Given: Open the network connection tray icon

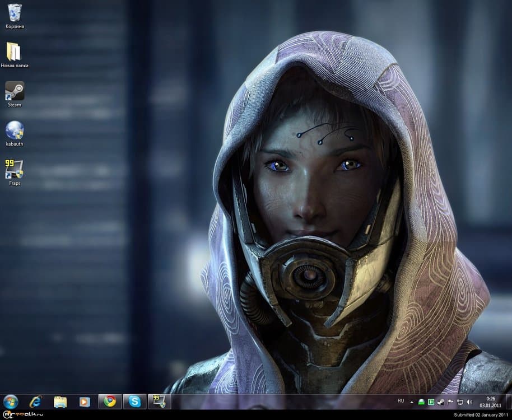Looking at the screenshot, I should pyautogui.click(x=459, y=402).
